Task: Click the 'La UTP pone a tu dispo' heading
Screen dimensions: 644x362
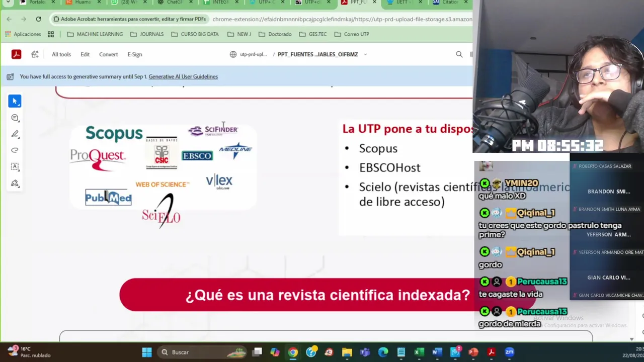Action: (x=407, y=129)
